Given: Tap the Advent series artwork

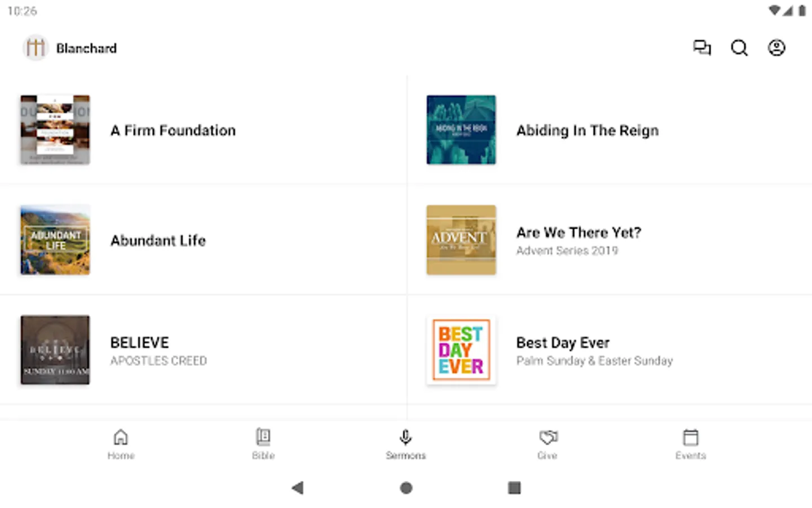Looking at the screenshot, I should [x=461, y=240].
